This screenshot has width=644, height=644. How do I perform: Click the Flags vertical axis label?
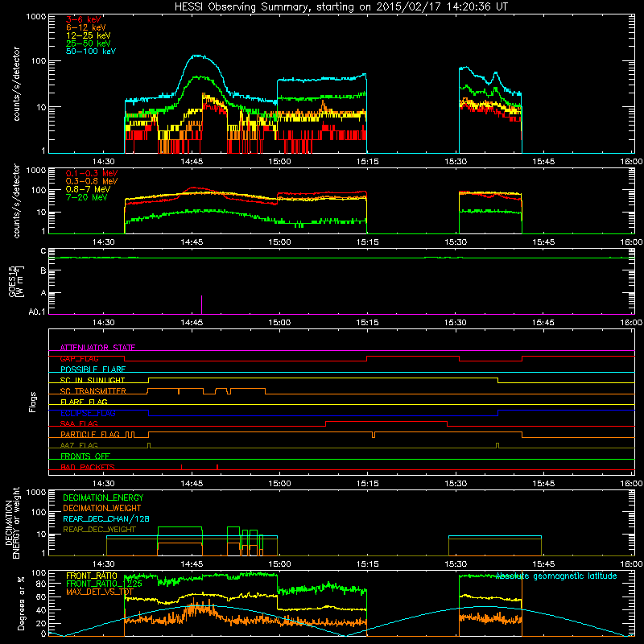pyautogui.click(x=33, y=402)
